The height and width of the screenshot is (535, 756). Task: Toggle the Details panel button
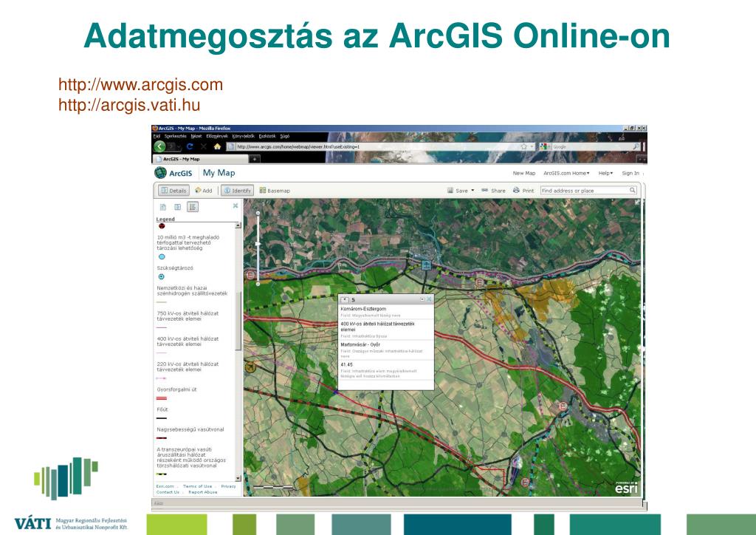pyautogui.click(x=173, y=191)
